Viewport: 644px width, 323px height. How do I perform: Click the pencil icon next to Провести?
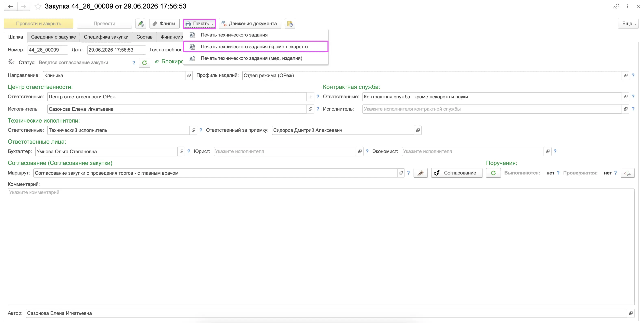click(x=141, y=24)
